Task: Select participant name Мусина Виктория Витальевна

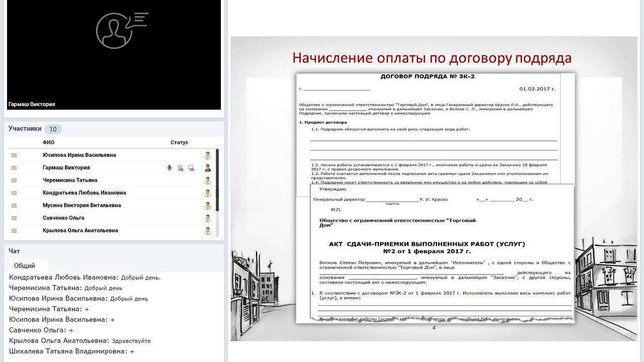Action: [82, 206]
